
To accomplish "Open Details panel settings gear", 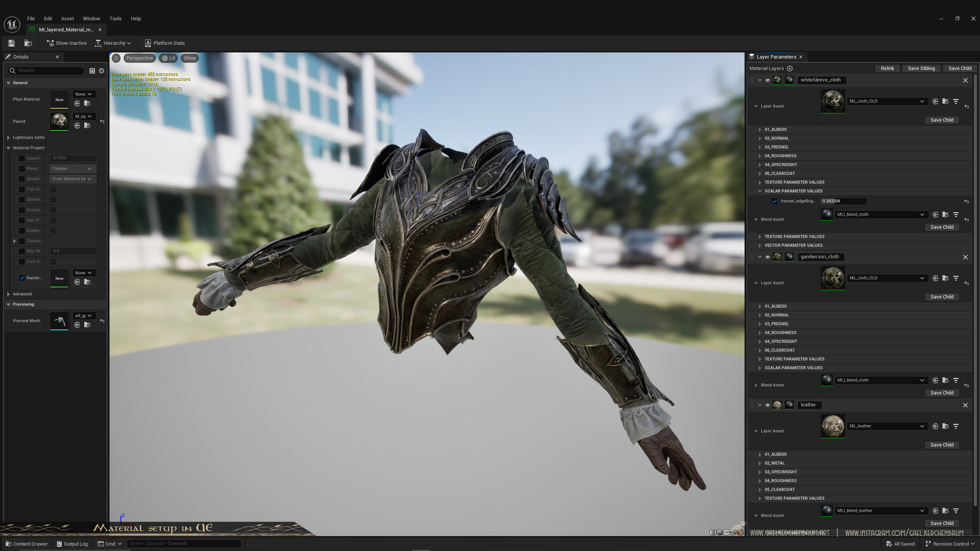I will click(x=101, y=70).
